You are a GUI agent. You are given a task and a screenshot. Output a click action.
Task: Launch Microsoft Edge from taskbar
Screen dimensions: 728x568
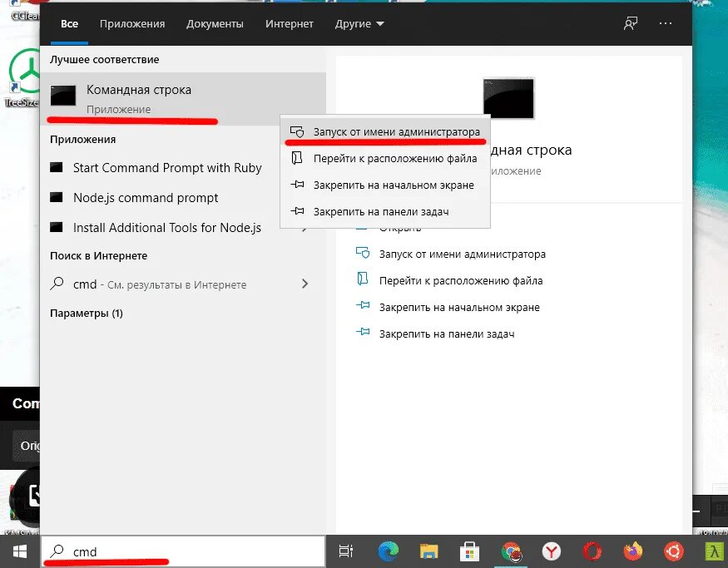(x=389, y=551)
